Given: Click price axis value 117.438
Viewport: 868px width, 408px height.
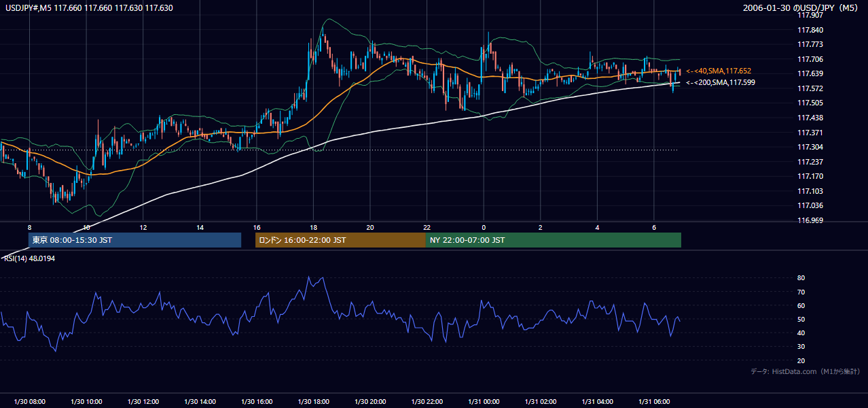Looking at the screenshot, I should (810, 118).
